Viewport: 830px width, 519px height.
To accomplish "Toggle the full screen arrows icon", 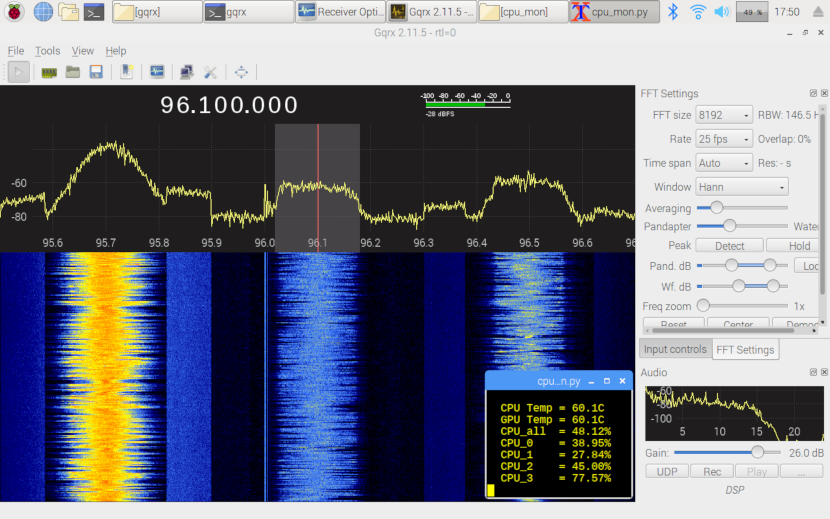I will pos(241,72).
